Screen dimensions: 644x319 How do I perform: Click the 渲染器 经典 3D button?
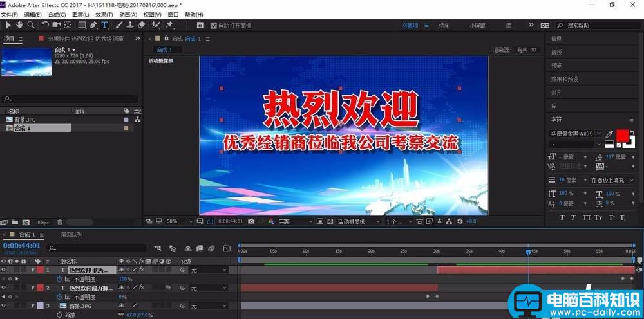[528, 50]
